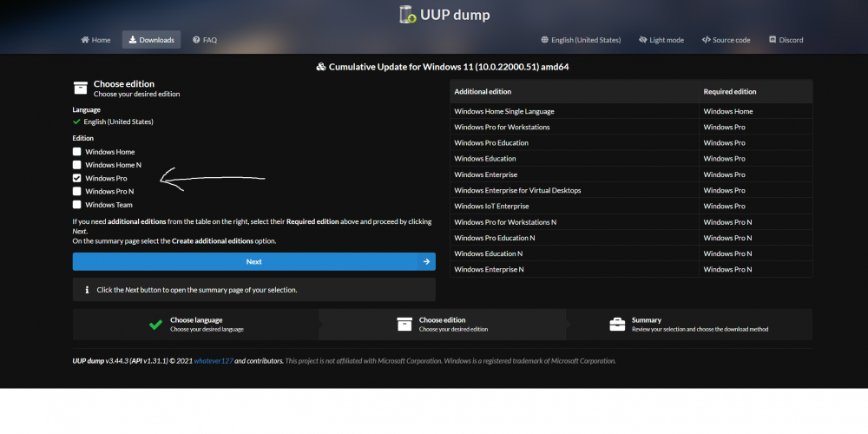This screenshot has width=868, height=434.
Task: Go back to Choose language step
Action: point(196,325)
